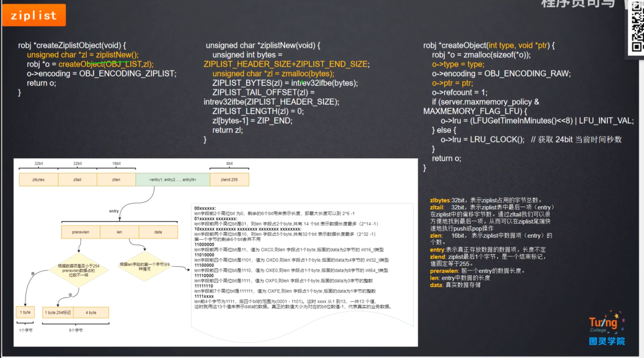
Task: Click the '1111xxxx' encoding heading
Action: click(204, 296)
